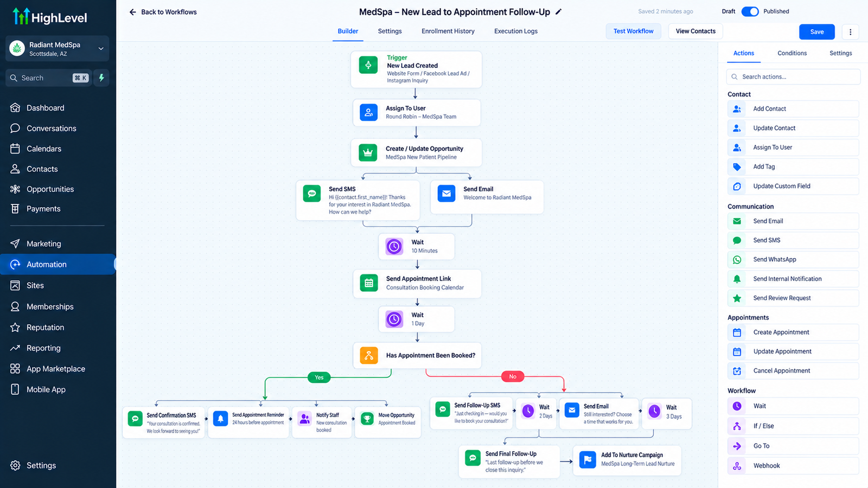Select the Send Final Follow-Up node
This screenshot has width=868, height=488.
coord(509,462)
